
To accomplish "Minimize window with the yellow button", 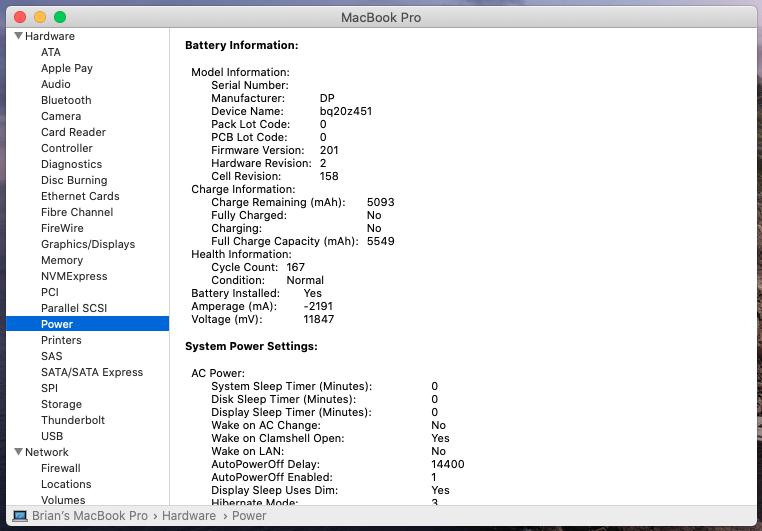I will 40,17.
